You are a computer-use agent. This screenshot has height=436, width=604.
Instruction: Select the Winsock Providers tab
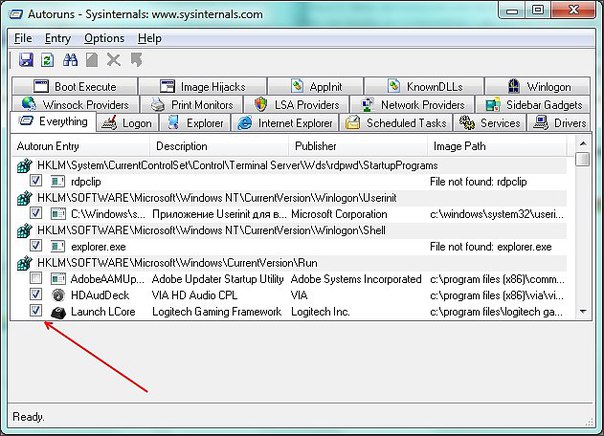[76, 105]
